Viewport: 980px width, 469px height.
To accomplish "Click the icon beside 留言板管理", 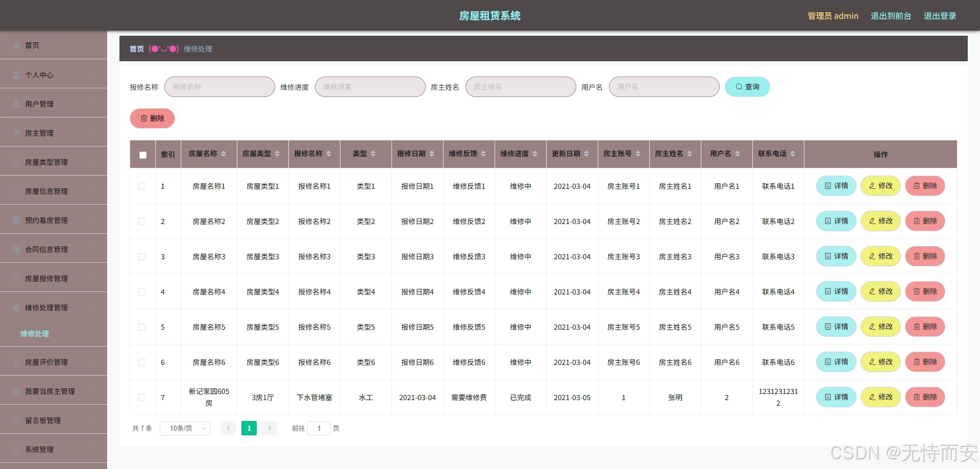I will click(x=16, y=420).
